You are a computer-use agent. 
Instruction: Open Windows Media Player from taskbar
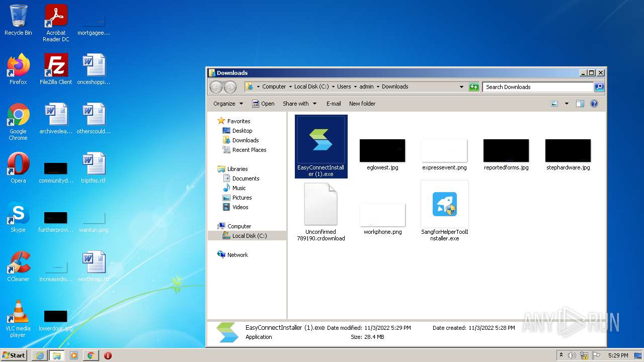(74, 355)
